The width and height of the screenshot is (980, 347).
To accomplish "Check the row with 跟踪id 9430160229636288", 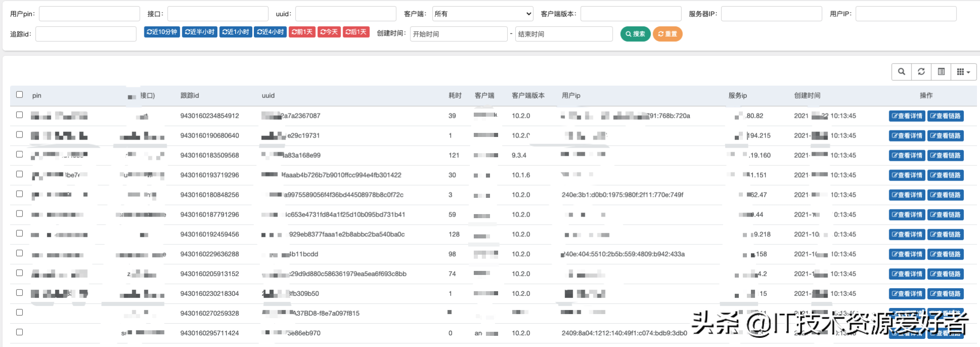I will 19,253.
